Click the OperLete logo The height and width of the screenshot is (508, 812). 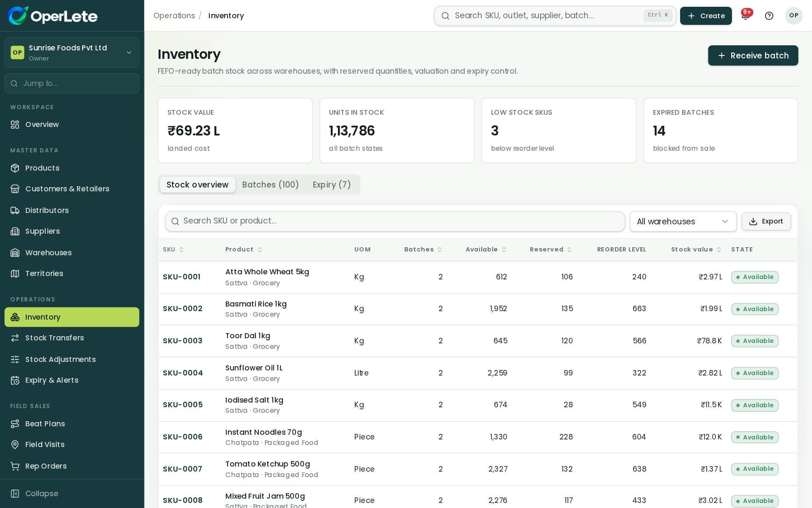coord(52,16)
